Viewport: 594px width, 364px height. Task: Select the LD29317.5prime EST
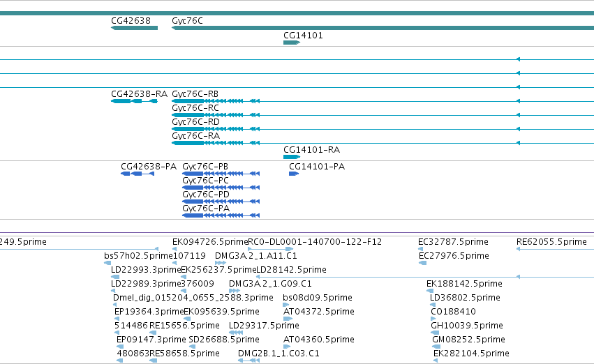236,333
